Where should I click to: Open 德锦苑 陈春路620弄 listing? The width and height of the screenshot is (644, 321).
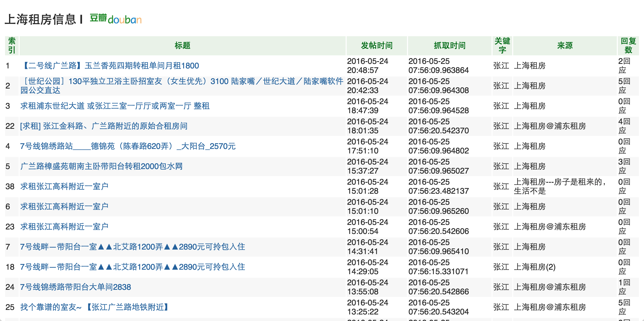tap(128, 146)
